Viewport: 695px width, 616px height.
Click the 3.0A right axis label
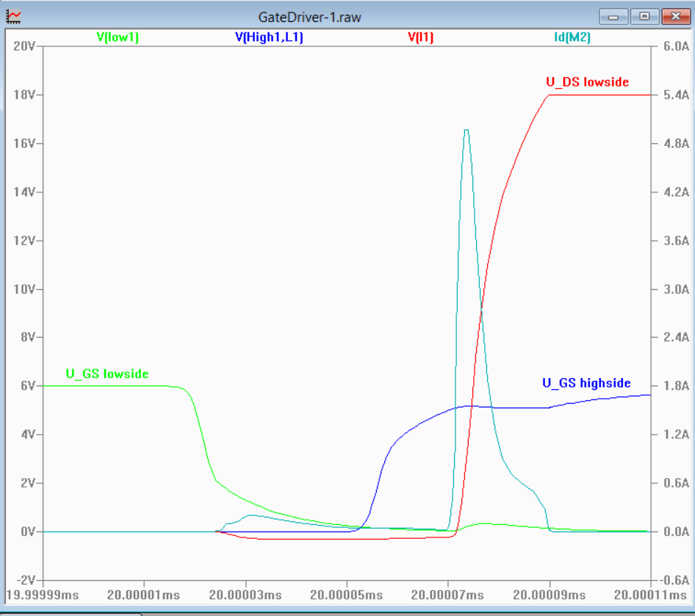pos(677,289)
